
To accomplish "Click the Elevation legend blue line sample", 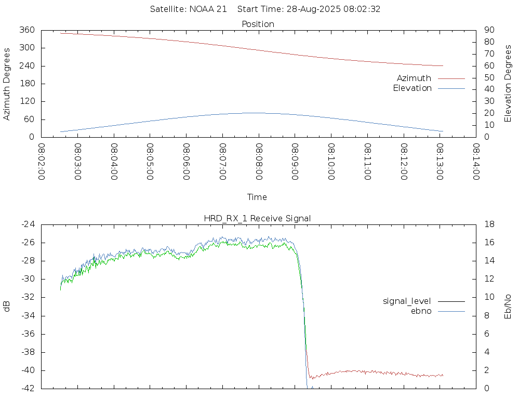I will [x=451, y=88].
